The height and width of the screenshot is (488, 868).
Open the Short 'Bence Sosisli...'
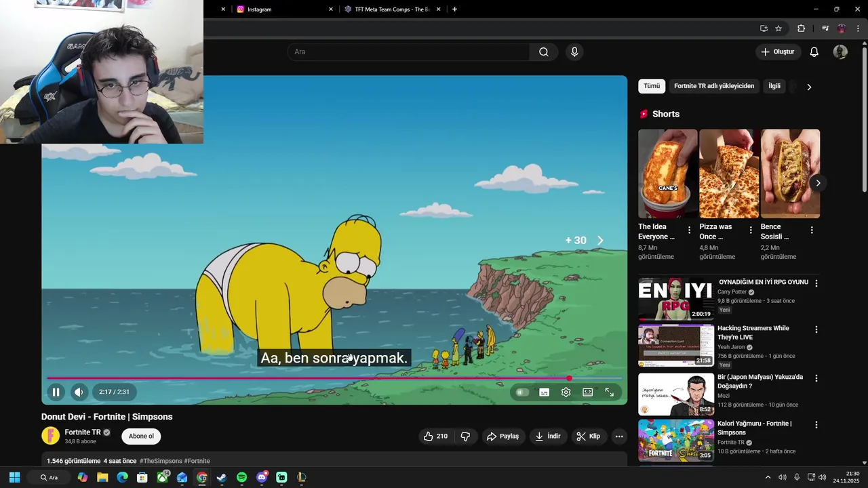coord(790,174)
